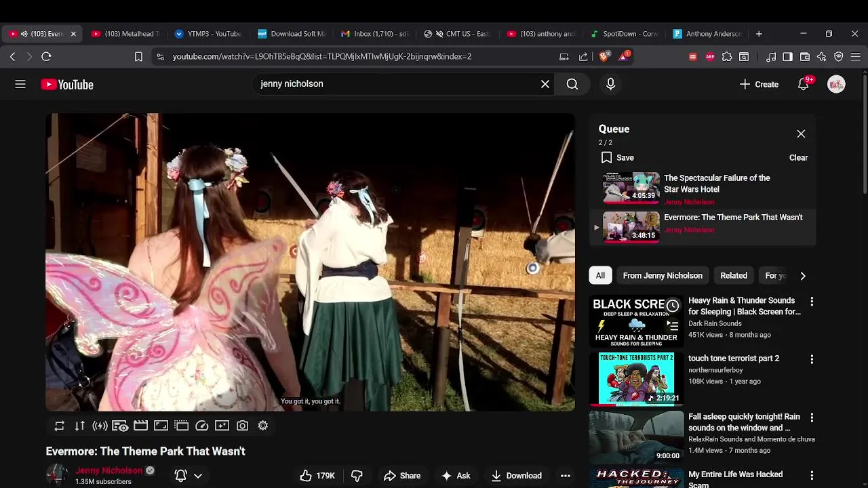
Task: Open the Dark Rain Sounds channel
Action: (x=715, y=323)
